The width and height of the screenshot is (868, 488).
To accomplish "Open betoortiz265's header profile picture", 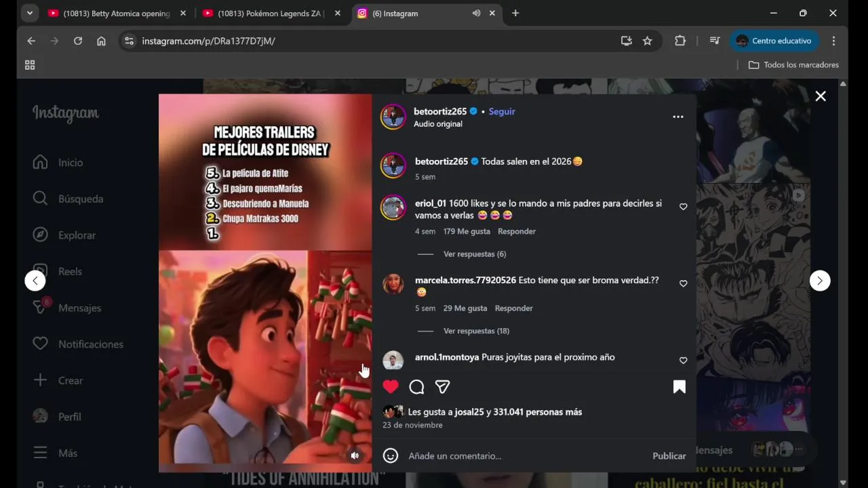I will click(x=393, y=117).
